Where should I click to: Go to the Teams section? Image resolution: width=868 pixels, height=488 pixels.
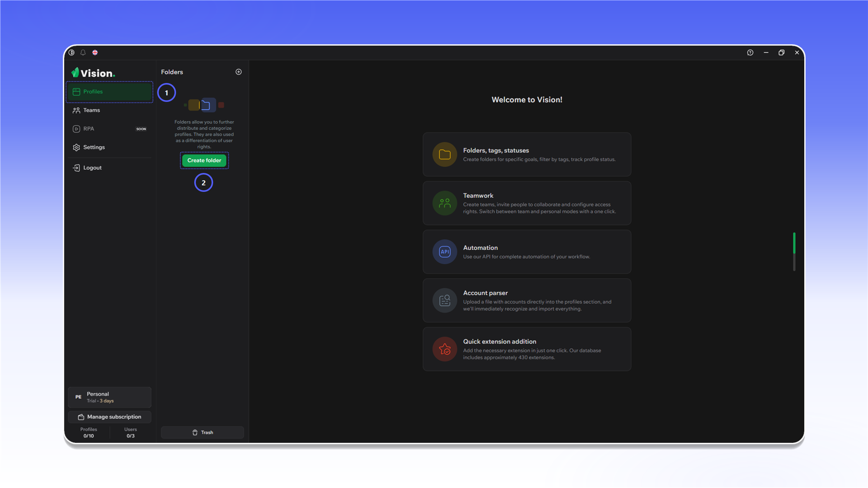(x=109, y=110)
